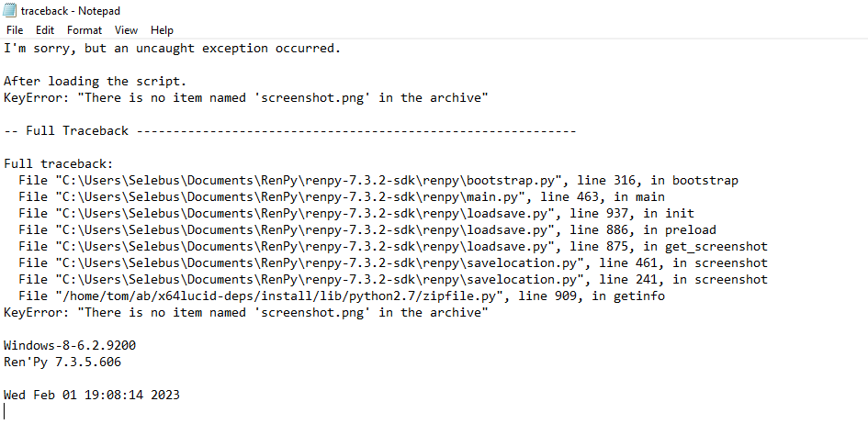Screen dimensions: 868x424
Task: Click the zipfile.py line 909 getinfo entry
Action: point(342,296)
